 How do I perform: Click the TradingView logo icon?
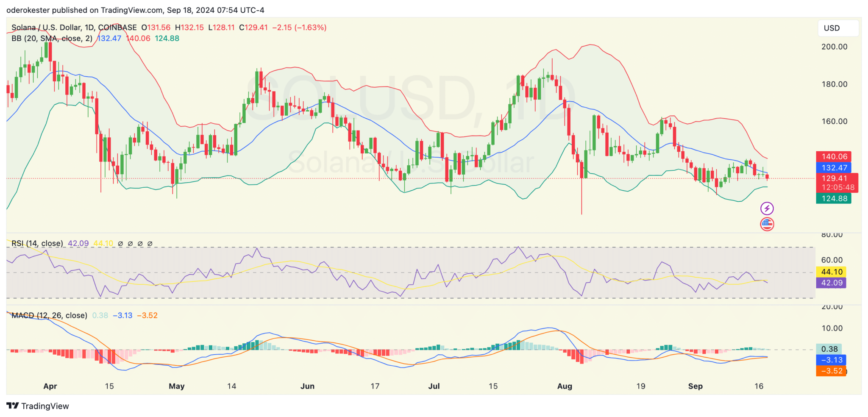[13, 406]
